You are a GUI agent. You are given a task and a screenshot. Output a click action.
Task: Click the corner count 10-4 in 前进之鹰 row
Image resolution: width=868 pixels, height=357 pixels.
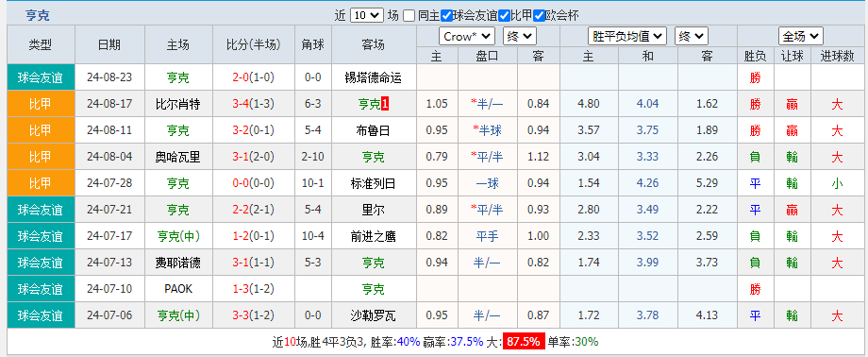[x=313, y=236]
